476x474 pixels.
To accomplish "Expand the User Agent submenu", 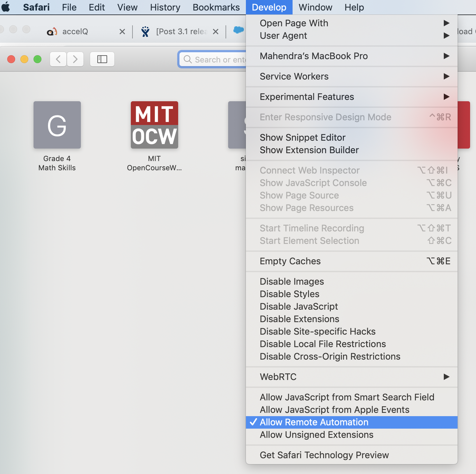I will pyautogui.click(x=352, y=36).
